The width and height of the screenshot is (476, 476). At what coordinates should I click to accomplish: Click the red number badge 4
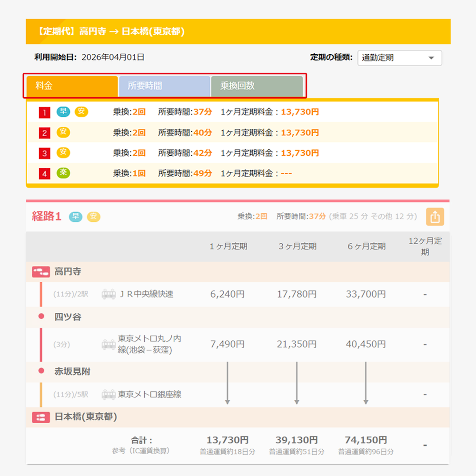point(45,173)
